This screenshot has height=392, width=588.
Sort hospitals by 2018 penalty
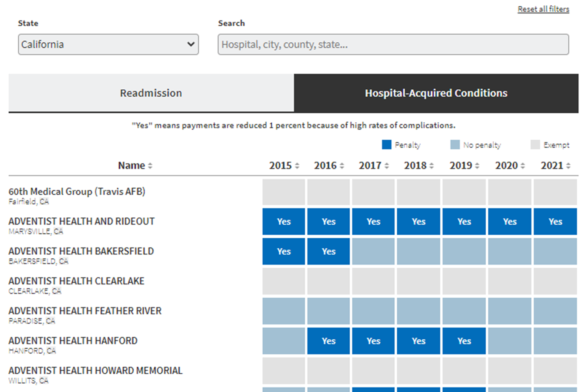432,166
